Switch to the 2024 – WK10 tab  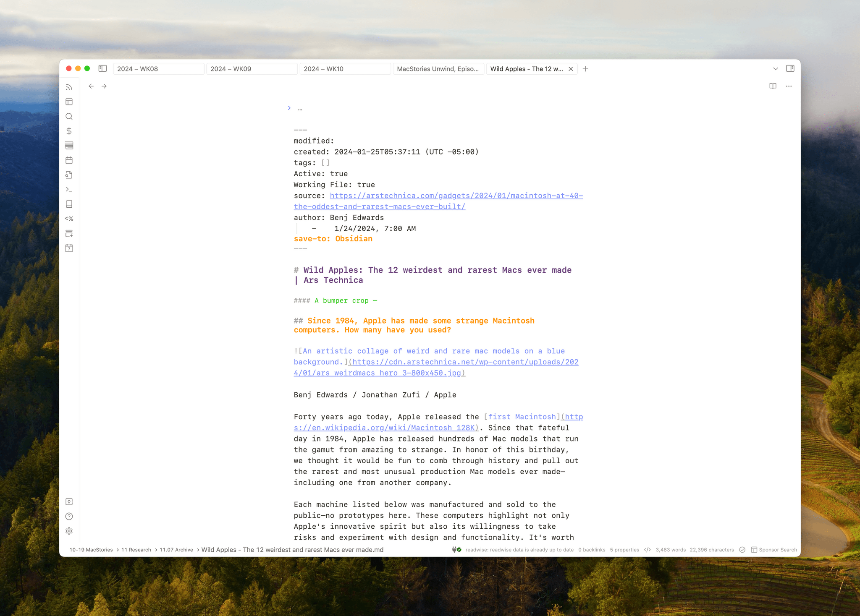click(345, 69)
